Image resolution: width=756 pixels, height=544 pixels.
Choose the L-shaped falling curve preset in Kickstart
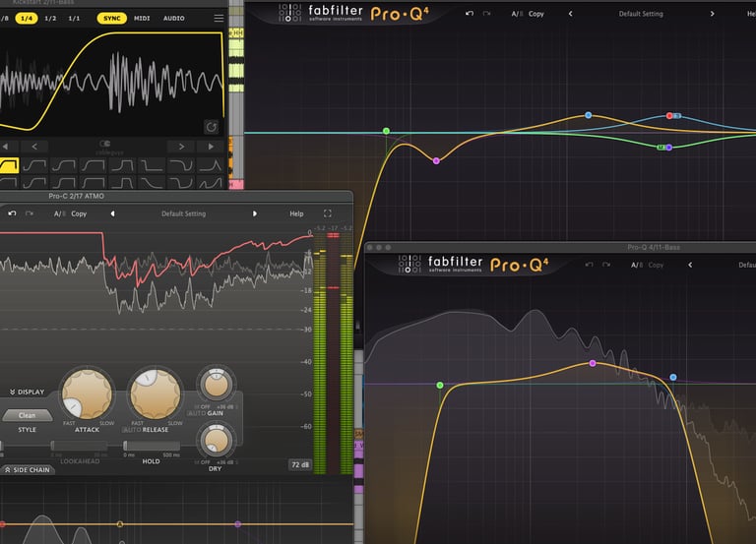pos(152,165)
